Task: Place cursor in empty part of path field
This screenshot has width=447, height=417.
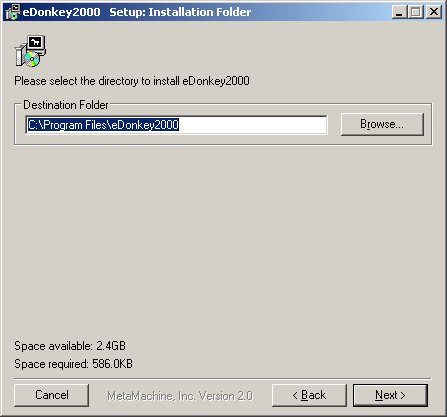Action: pos(253,125)
